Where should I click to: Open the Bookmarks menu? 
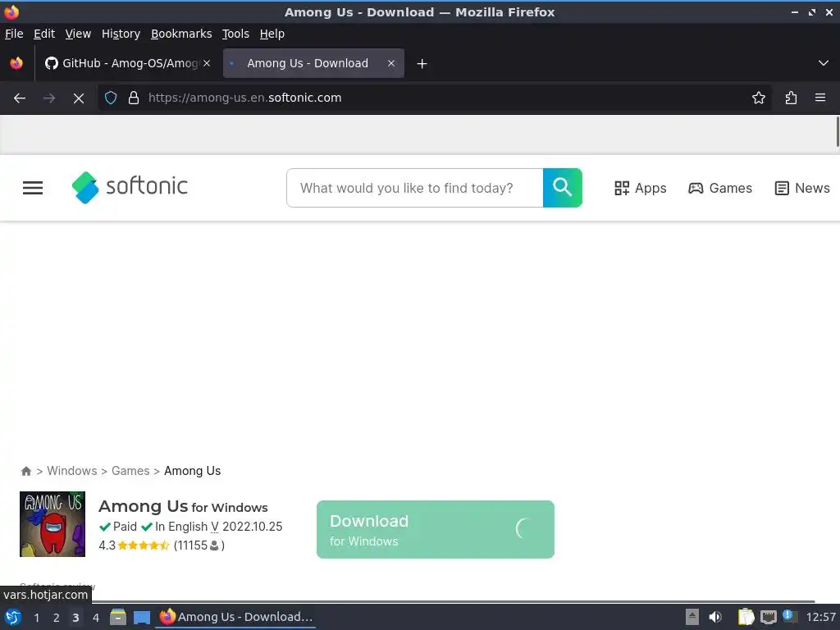pos(181,34)
